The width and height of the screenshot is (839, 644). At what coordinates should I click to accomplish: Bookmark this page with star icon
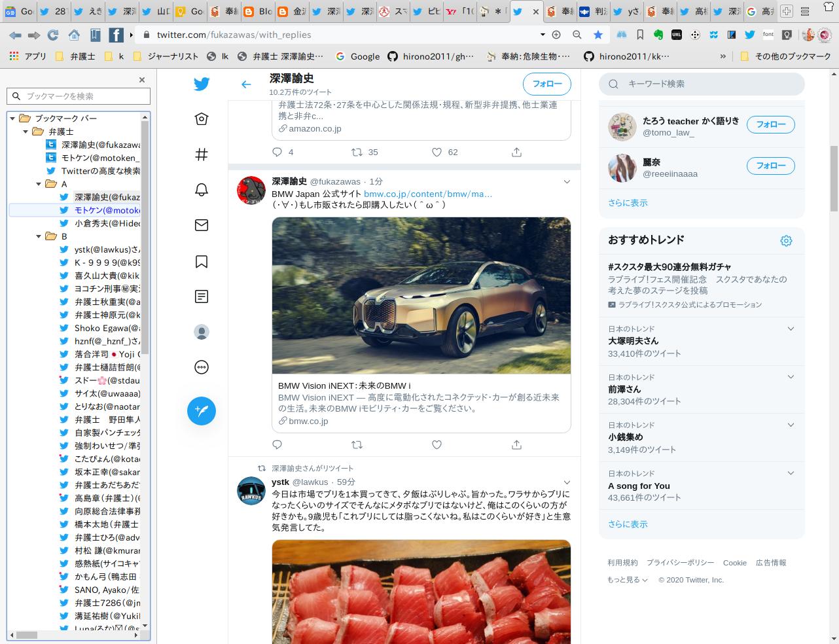pyautogui.click(x=598, y=35)
